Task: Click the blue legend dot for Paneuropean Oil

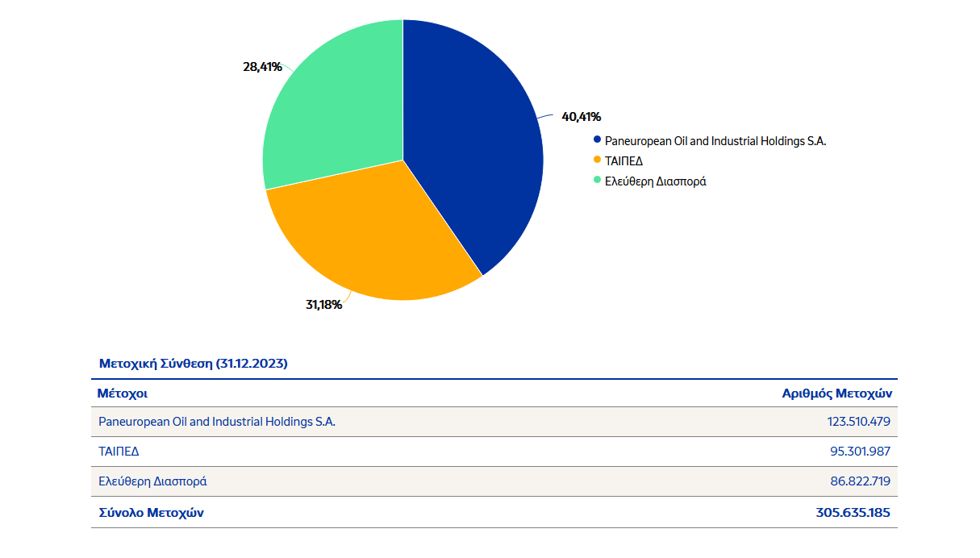Action: 597,140
